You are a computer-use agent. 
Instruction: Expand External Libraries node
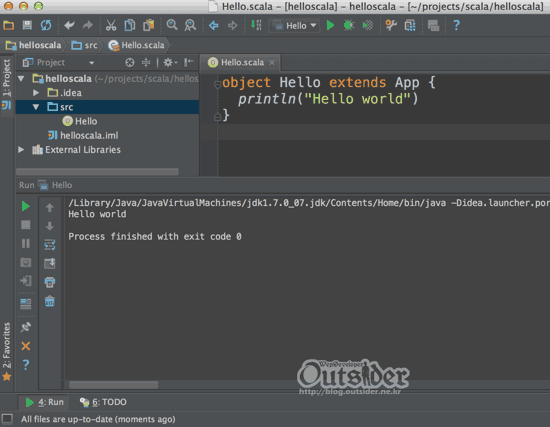click(x=21, y=149)
